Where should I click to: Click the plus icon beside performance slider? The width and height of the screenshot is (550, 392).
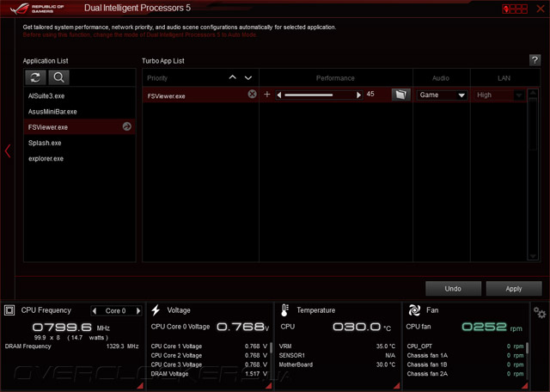(267, 94)
